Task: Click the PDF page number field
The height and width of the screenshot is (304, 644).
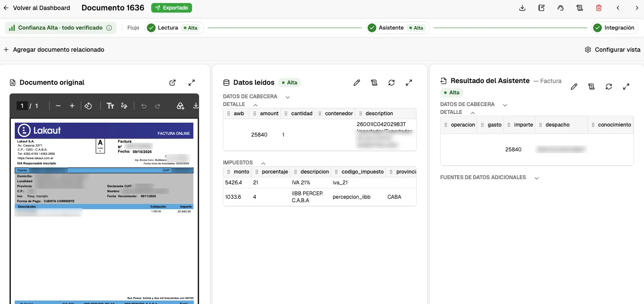Action: pyautogui.click(x=22, y=106)
